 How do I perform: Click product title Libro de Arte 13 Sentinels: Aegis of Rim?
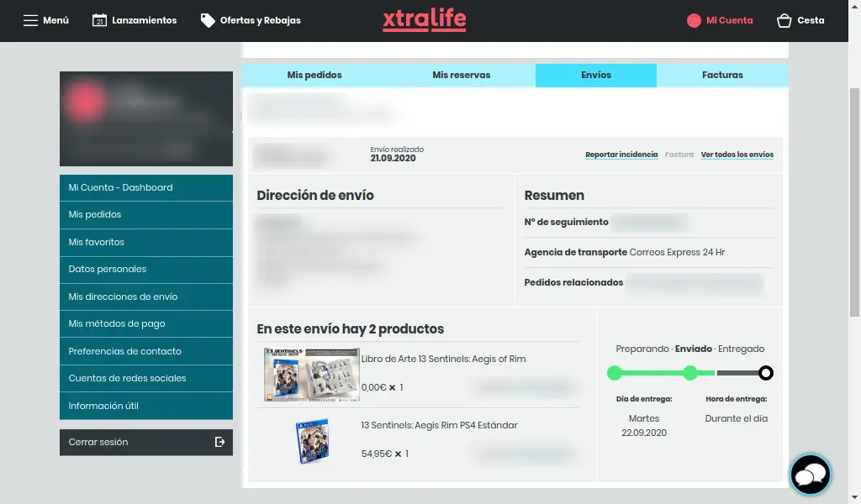point(443,360)
